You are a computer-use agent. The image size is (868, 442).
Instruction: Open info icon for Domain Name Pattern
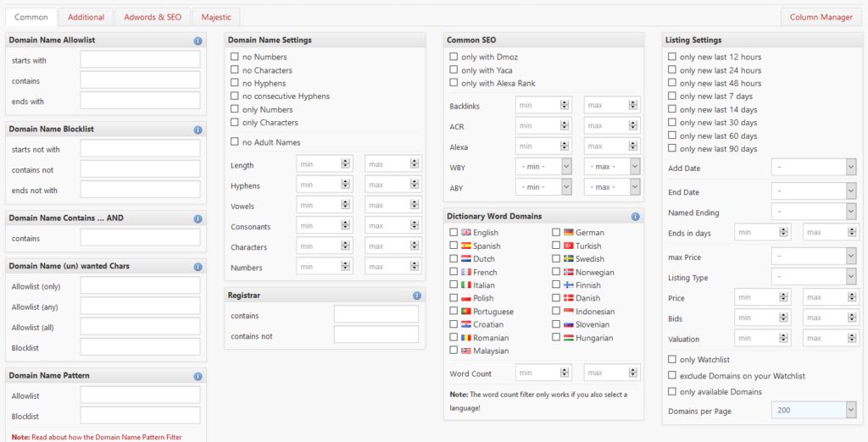click(x=198, y=376)
